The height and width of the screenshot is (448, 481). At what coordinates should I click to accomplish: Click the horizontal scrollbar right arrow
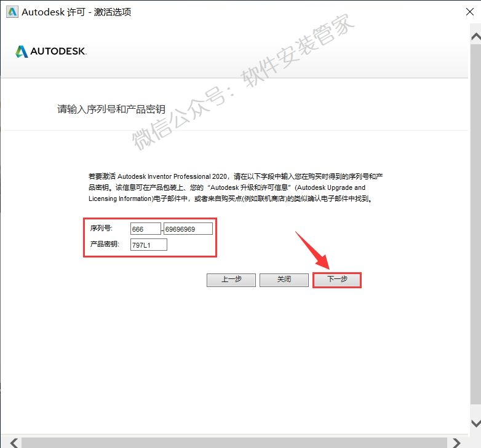point(456,442)
